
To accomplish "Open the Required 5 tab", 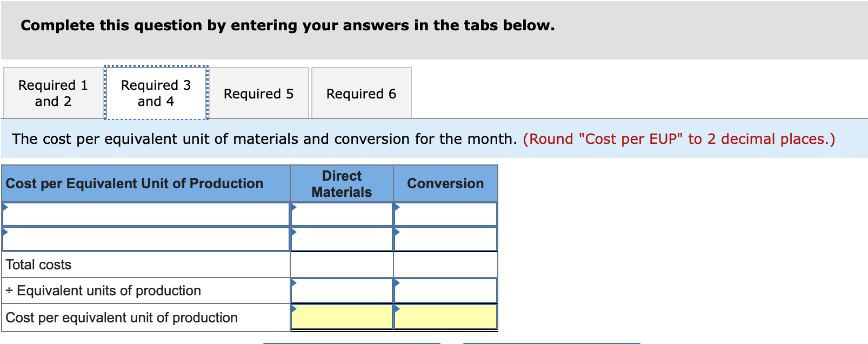I will [259, 93].
